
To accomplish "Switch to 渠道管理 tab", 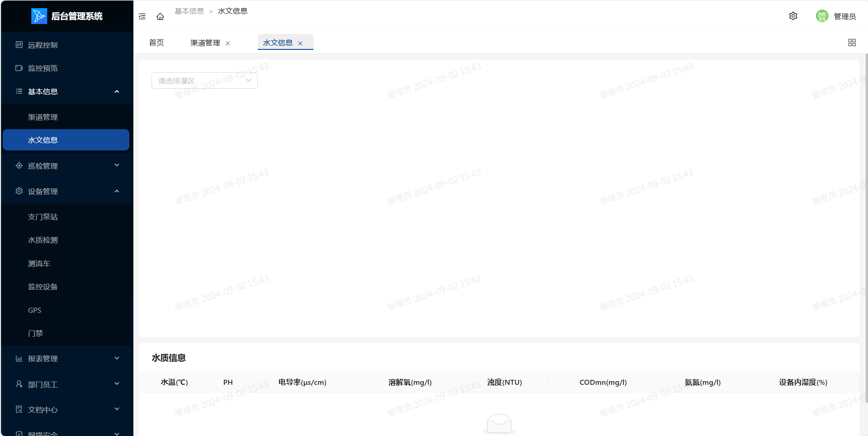I will point(205,43).
